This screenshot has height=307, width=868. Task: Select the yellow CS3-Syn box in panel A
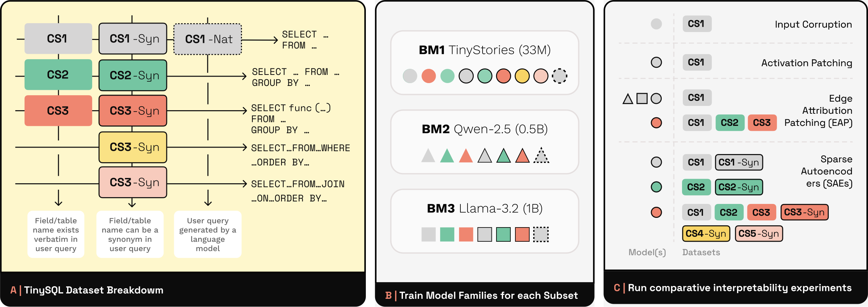point(133,147)
